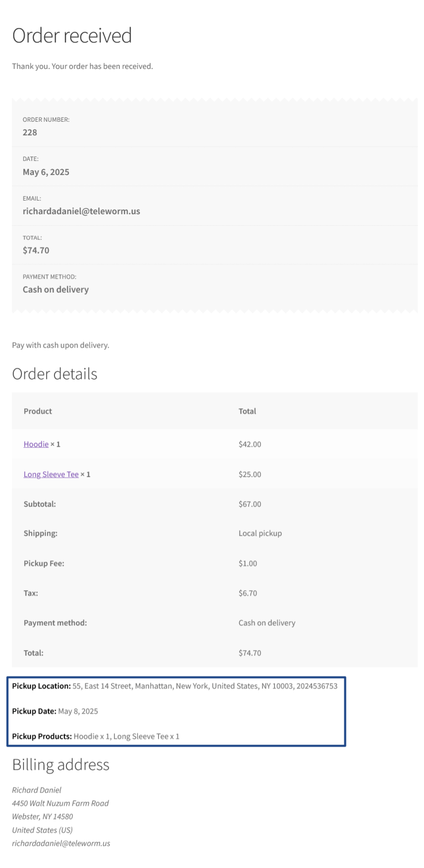Click the $74.70 total in the order summary

click(36, 250)
